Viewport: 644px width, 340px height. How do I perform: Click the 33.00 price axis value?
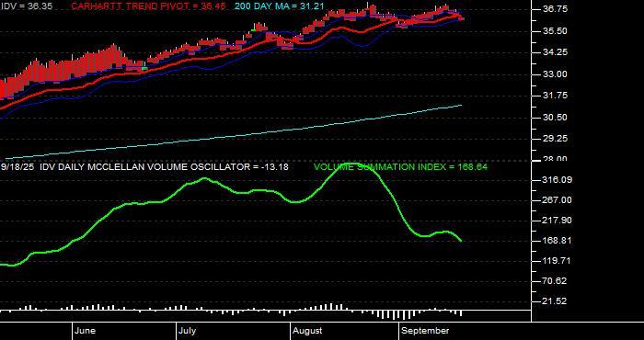tap(556, 74)
